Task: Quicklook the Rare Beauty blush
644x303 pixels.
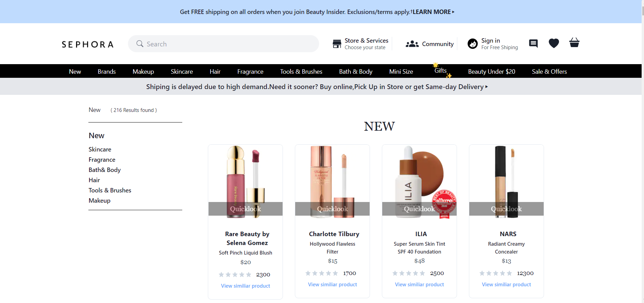Action: (245, 209)
